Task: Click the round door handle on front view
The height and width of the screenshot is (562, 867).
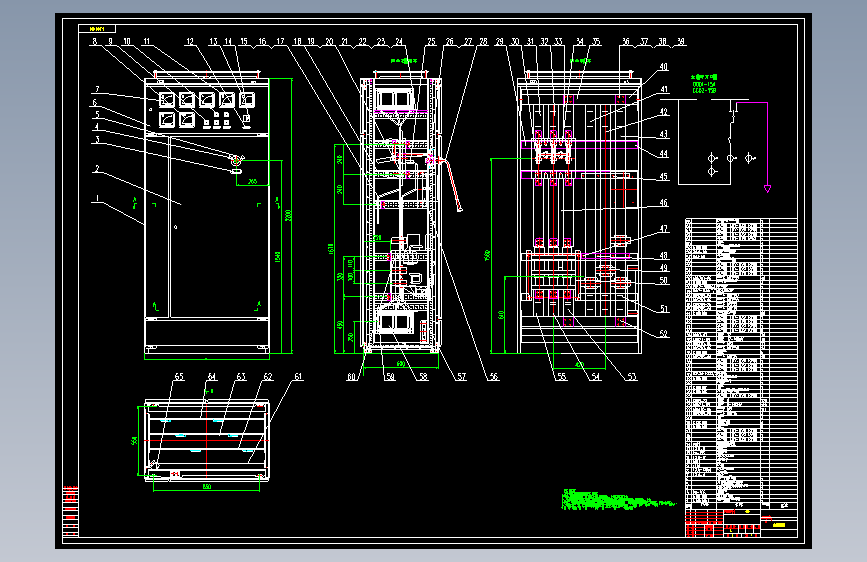Action: [x=236, y=161]
